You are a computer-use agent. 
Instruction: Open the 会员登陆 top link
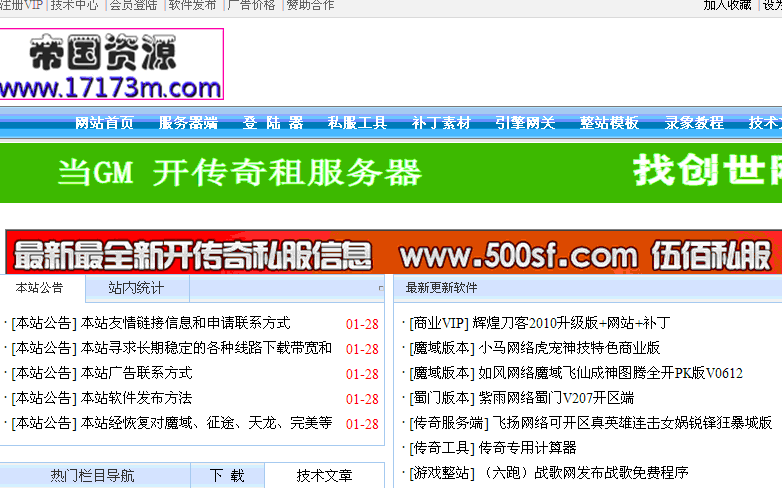[x=134, y=5]
